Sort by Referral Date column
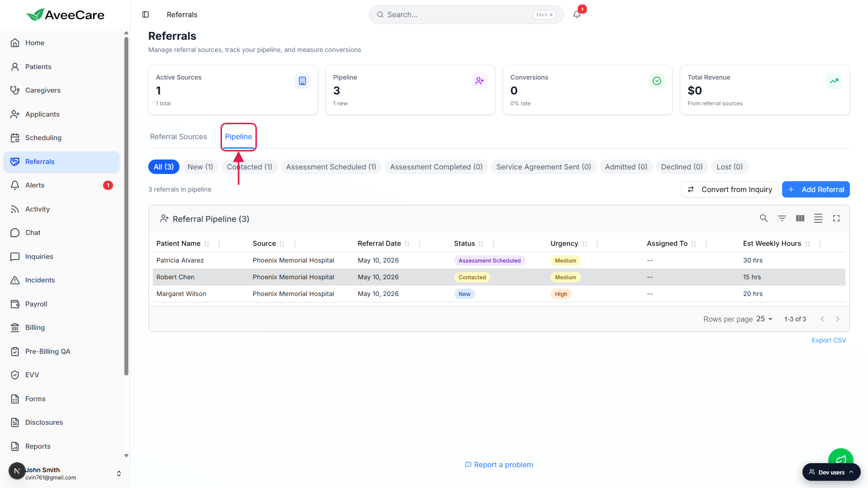The image size is (868, 488). click(x=407, y=244)
